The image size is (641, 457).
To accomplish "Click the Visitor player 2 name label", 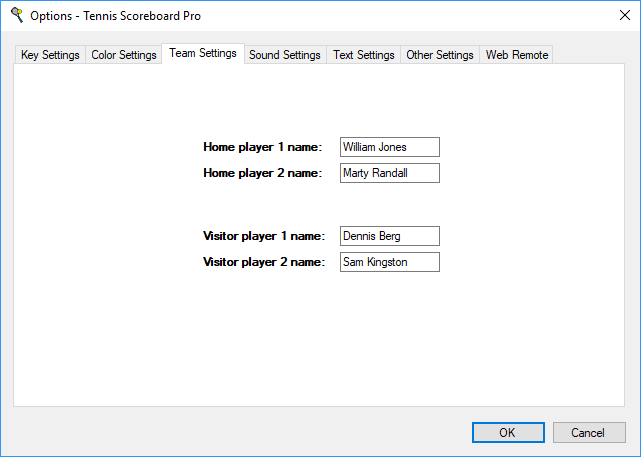I will click(264, 262).
